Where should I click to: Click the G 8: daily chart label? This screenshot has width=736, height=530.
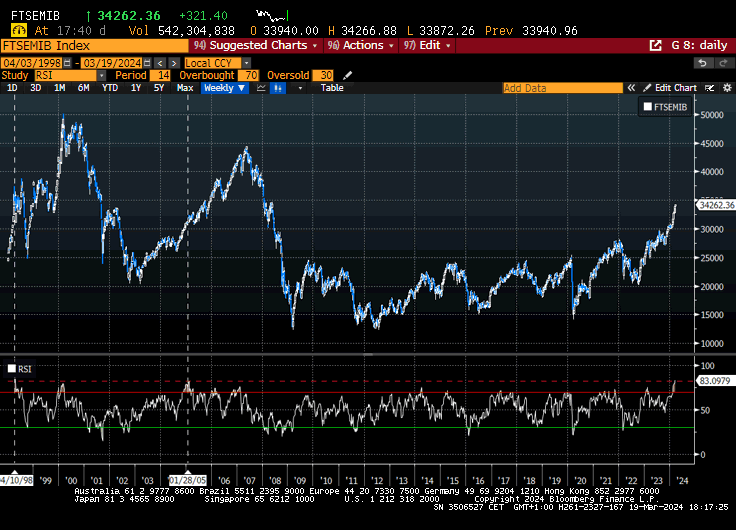click(x=699, y=46)
